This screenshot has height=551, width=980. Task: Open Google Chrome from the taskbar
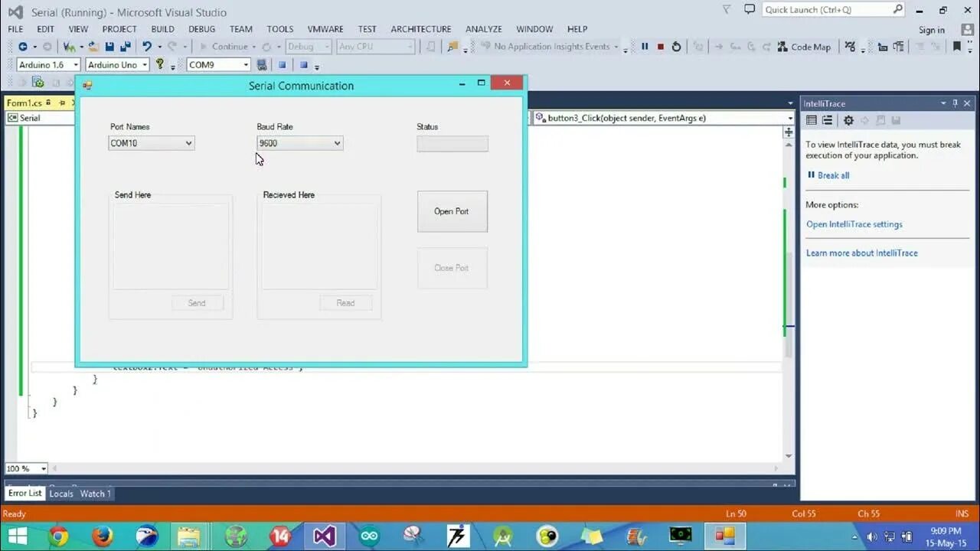point(59,536)
